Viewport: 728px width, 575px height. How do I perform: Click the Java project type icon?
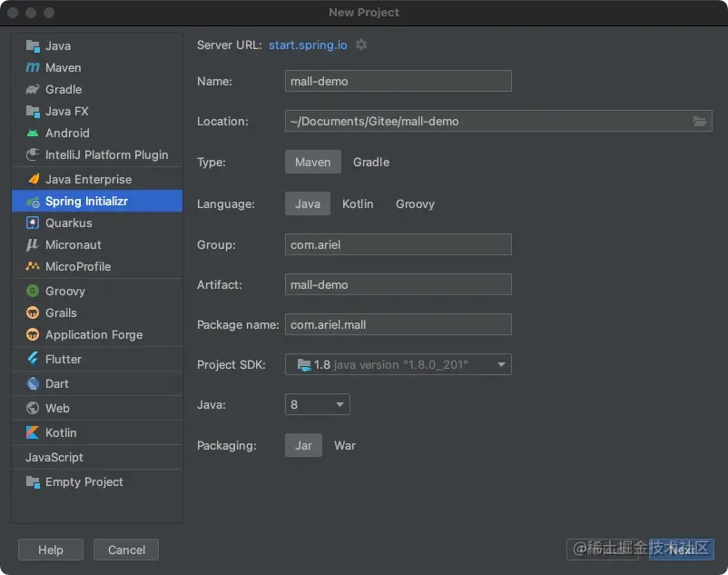tap(33, 46)
